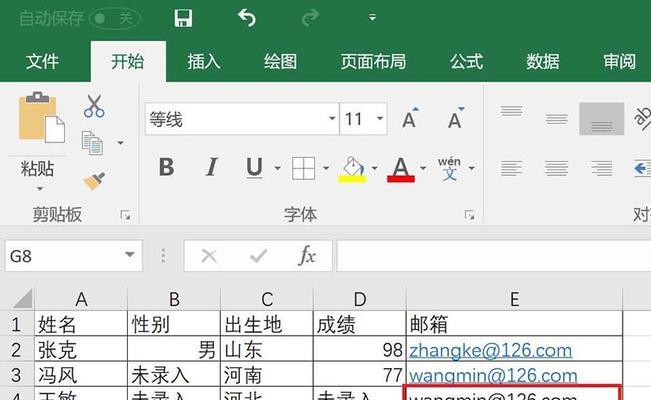Toggle Italic formatting
The image size is (651, 400).
pyautogui.click(x=212, y=167)
